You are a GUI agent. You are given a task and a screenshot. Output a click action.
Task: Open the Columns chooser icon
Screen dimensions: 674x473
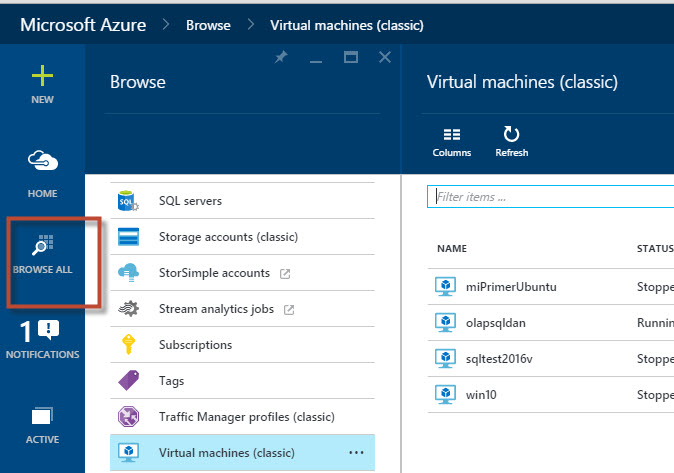452,135
